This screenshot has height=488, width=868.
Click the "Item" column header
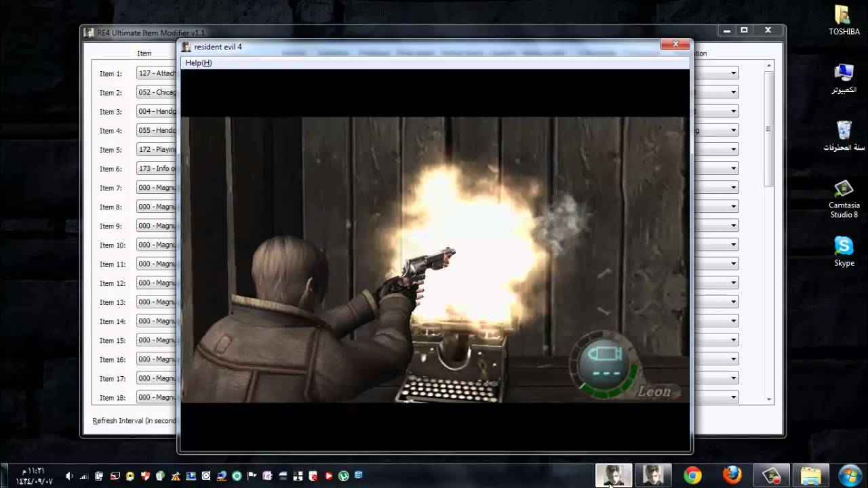point(144,54)
